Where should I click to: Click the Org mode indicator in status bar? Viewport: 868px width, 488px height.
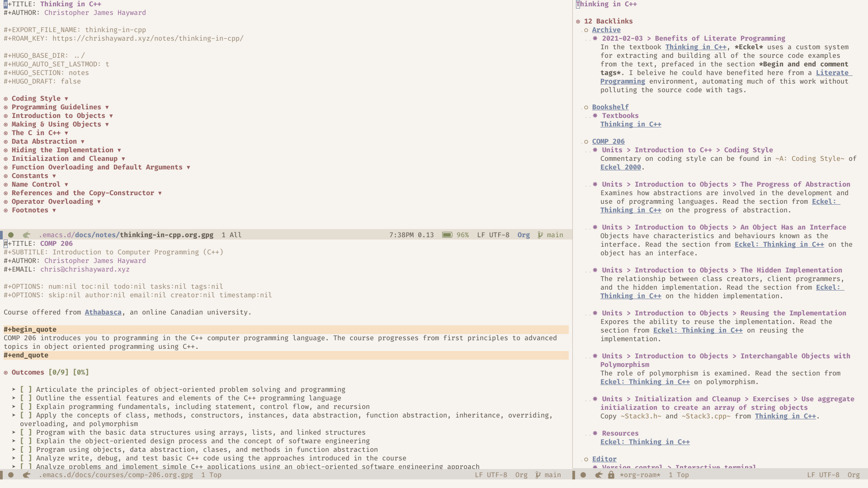pyautogui.click(x=523, y=234)
